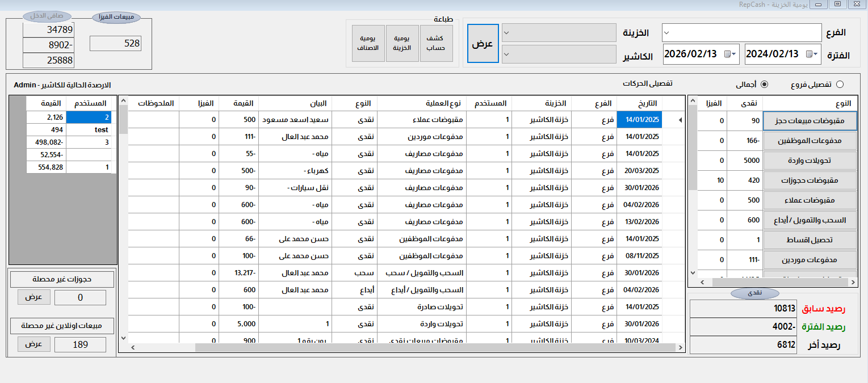
Task: Click the vertical scrollbar of the summary types table
Action: 693,170
